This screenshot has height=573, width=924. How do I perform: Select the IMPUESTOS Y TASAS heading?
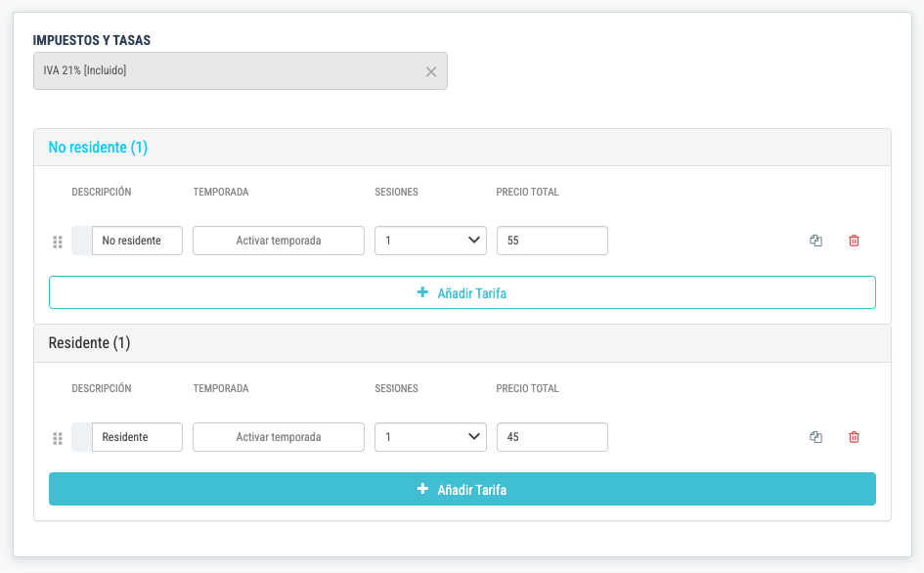pos(91,40)
